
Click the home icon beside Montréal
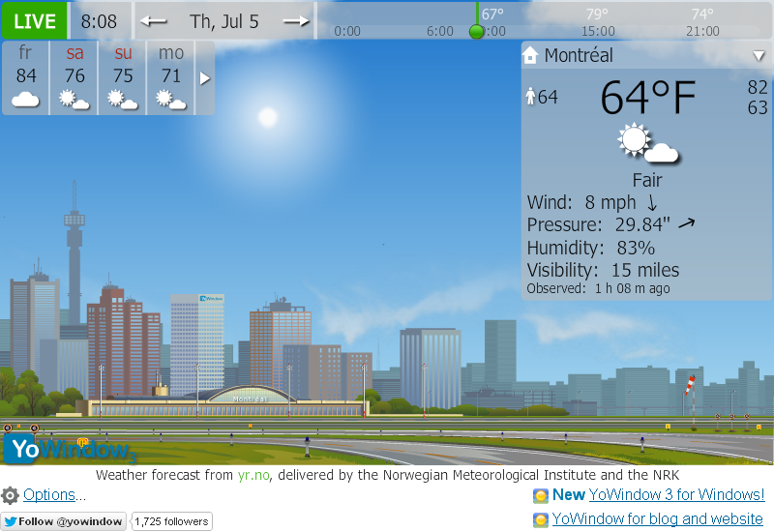click(530, 56)
